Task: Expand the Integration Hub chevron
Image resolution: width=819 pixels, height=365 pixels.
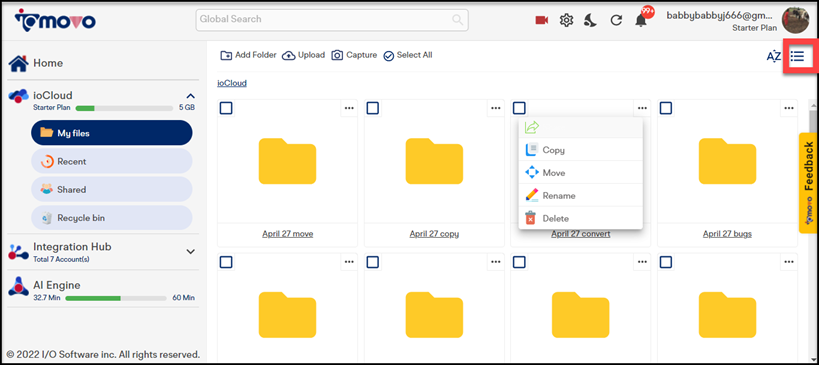Action: [191, 252]
